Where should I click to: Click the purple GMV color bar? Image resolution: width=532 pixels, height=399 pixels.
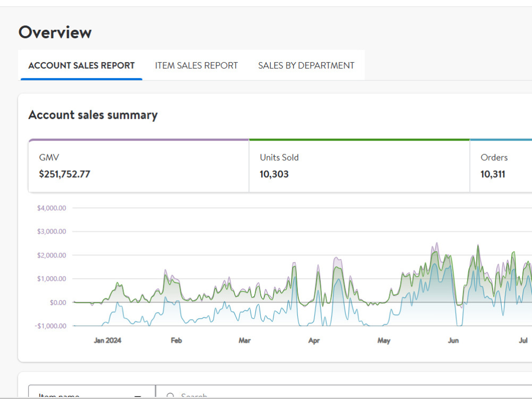click(x=139, y=139)
